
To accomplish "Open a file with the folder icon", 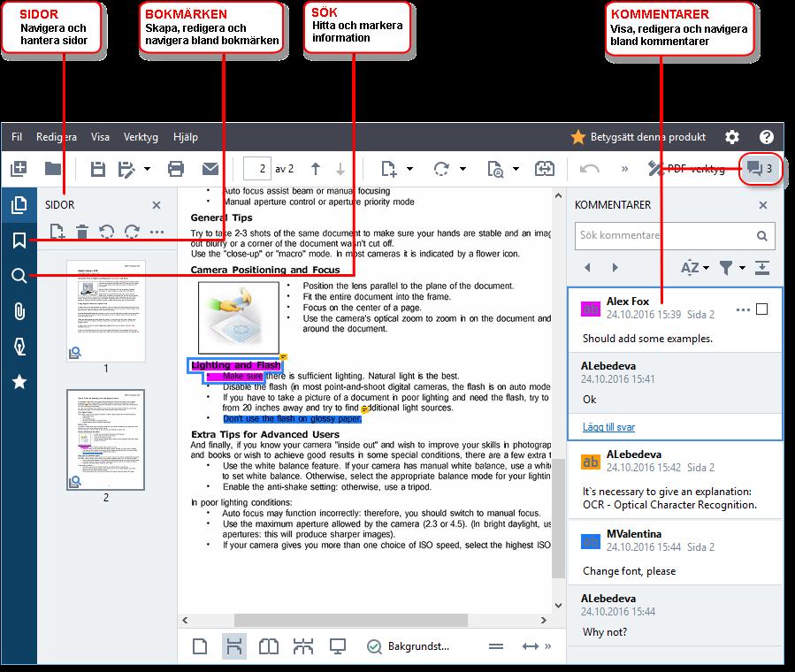I will coord(53,169).
